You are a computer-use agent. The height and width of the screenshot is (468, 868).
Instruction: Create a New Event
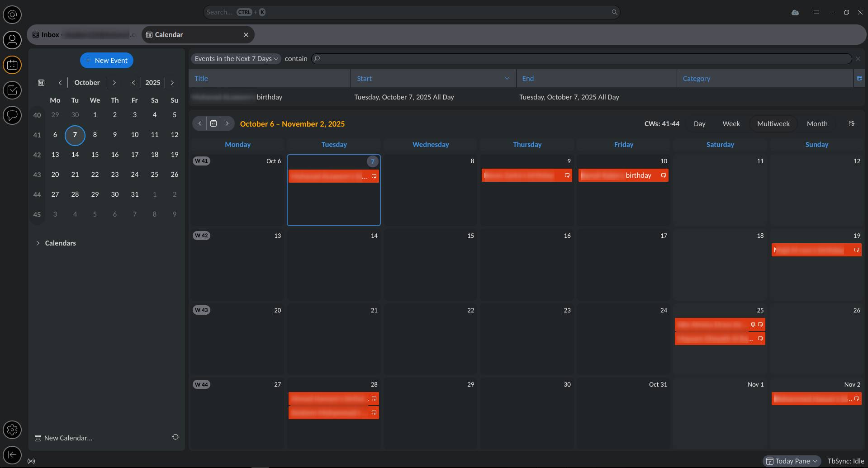click(107, 61)
